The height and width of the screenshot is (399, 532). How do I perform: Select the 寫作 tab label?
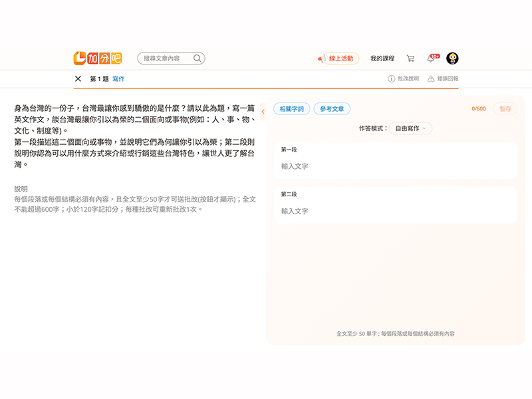point(118,78)
